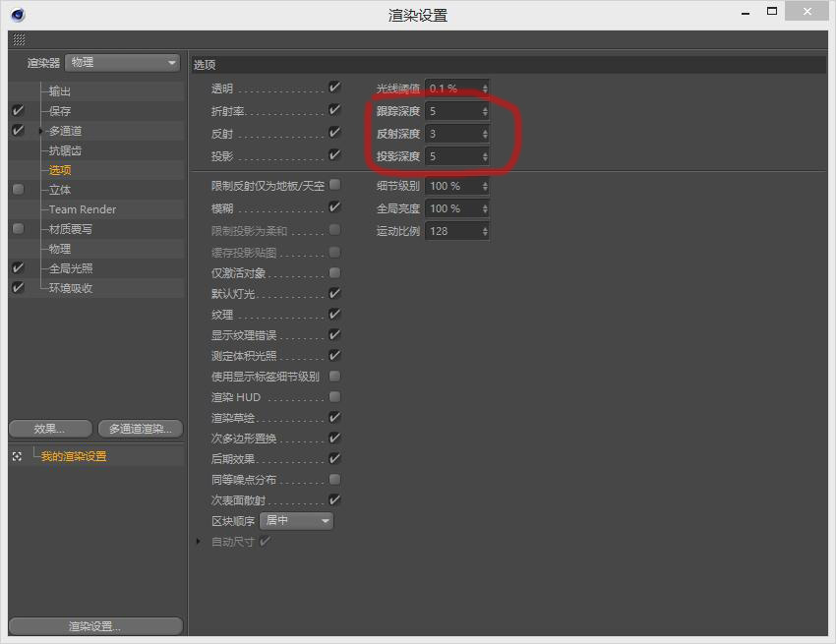
Task: Click the 运动比例 stepper arrows
Action: coord(485,231)
